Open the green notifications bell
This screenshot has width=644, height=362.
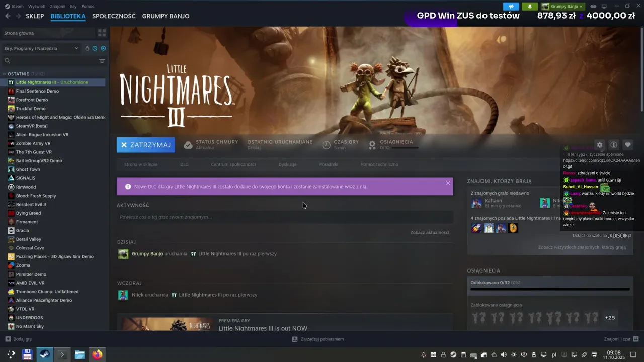click(x=530, y=7)
